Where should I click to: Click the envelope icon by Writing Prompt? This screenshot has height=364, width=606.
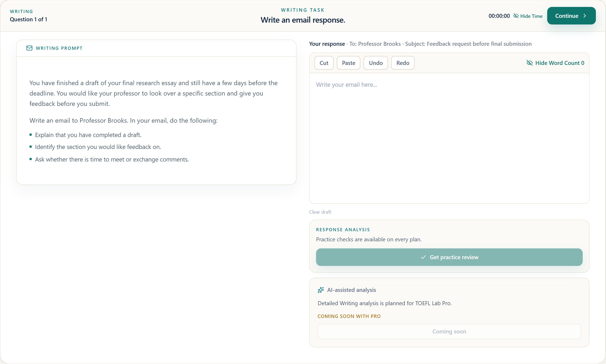[30, 48]
